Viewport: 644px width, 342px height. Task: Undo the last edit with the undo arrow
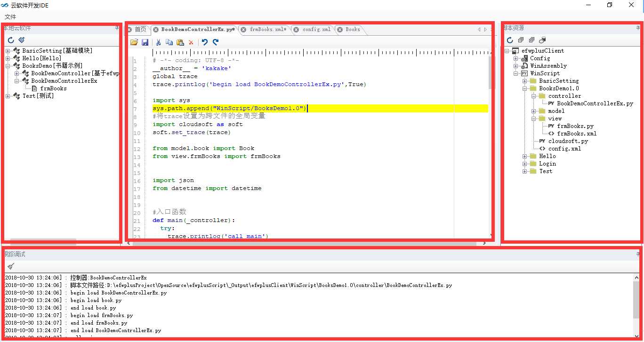coord(204,42)
